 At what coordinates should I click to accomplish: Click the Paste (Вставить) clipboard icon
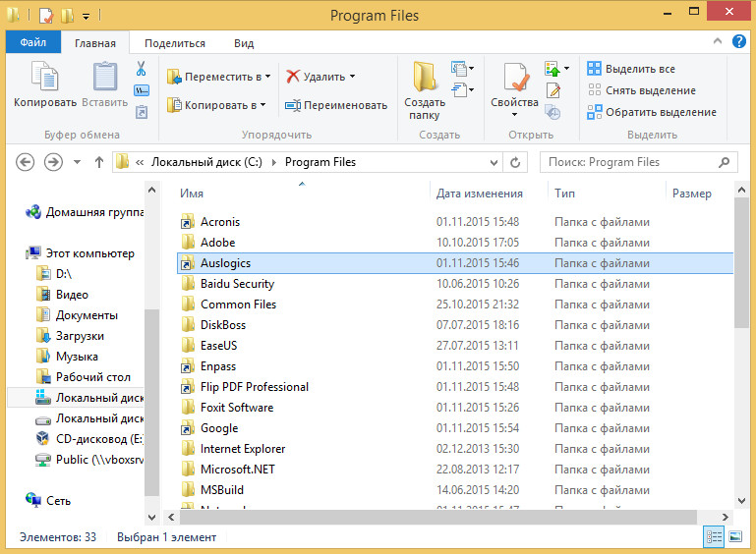pyautogui.click(x=104, y=77)
